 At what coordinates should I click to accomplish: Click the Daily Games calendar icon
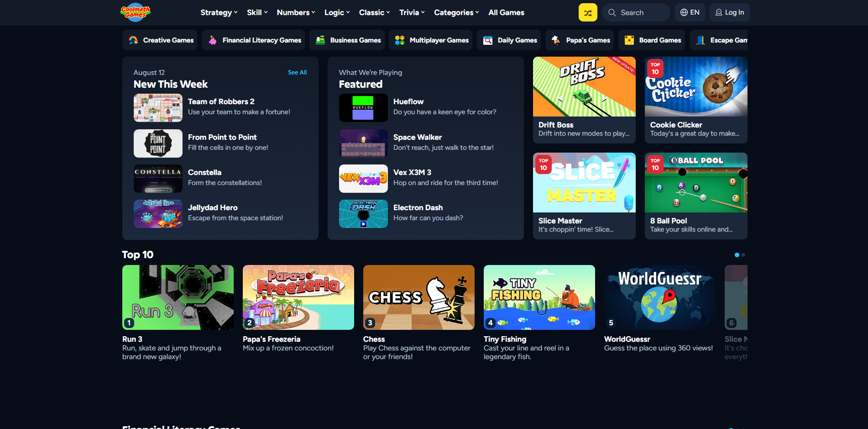(488, 40)
